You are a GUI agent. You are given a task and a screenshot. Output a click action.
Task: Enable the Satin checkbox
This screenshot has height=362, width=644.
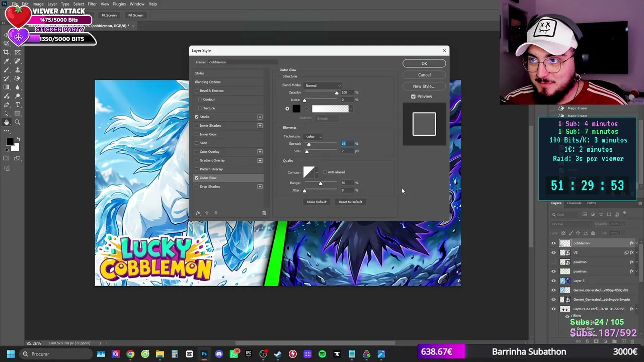tap(197, 143)
